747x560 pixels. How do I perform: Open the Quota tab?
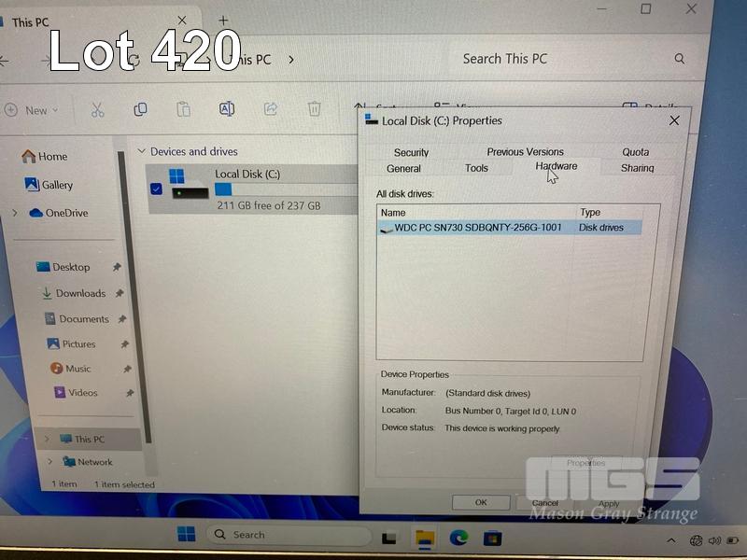635,152
